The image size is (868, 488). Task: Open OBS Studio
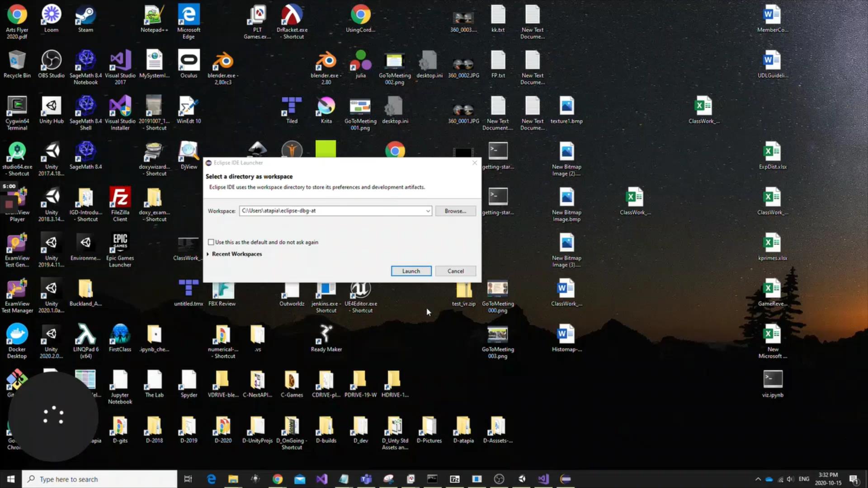(x=51, y=61)
